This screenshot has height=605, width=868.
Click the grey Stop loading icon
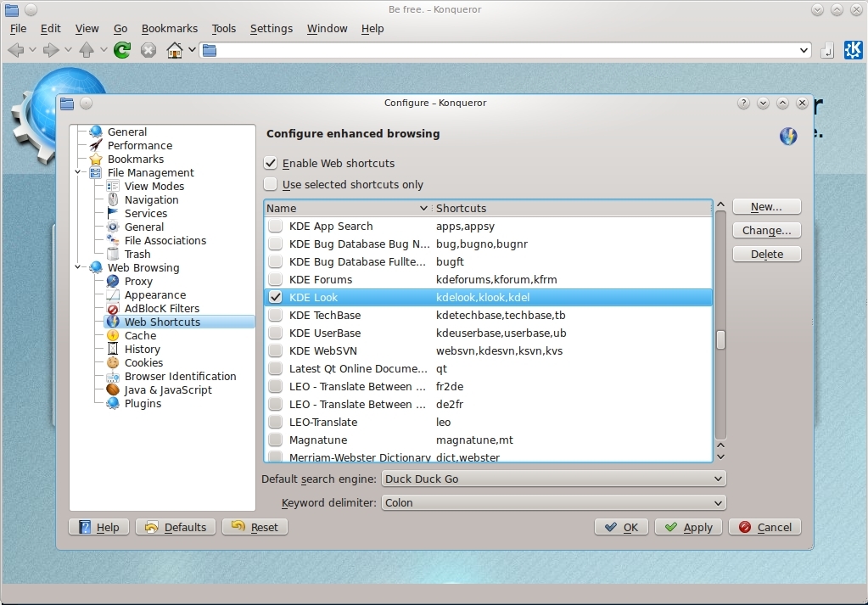click(x=148, y=50)
